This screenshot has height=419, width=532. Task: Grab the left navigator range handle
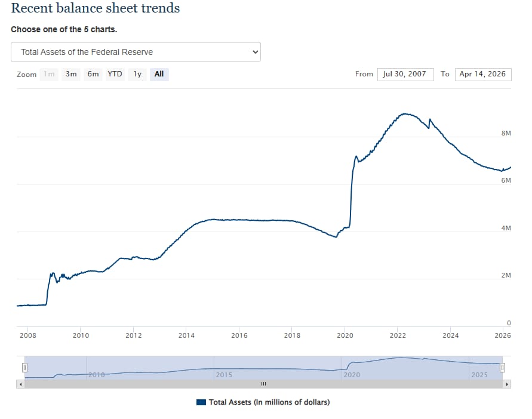(24, 368)
